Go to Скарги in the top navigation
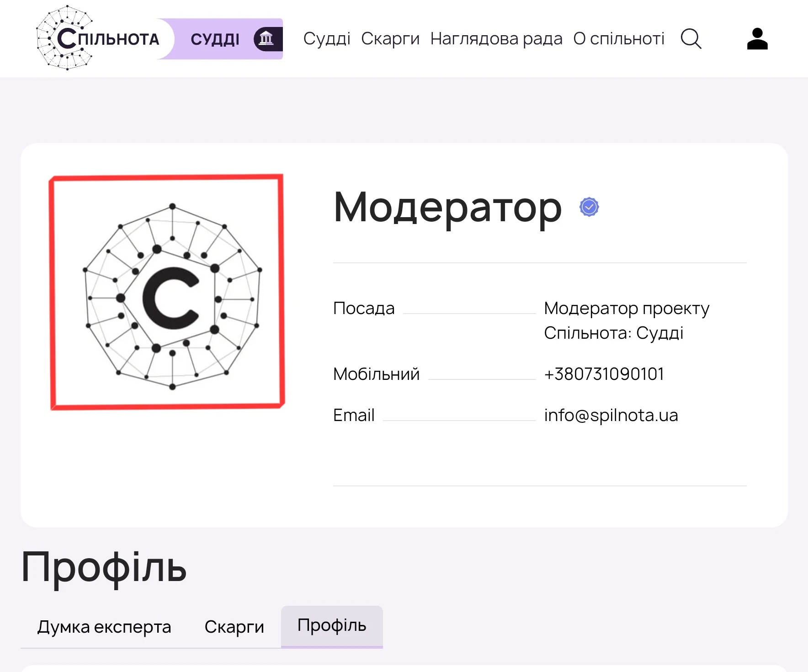Viewport: 808px width, 672px height. [x=390, y=39]
